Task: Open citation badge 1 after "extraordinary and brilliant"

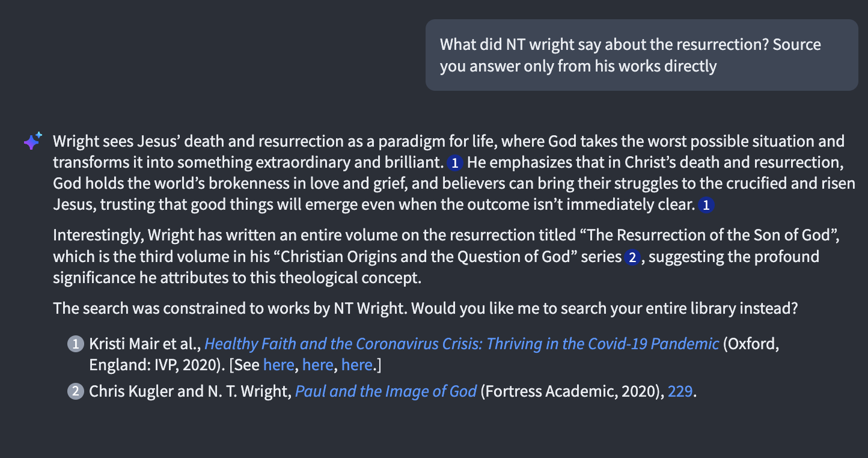Action: 456,163
